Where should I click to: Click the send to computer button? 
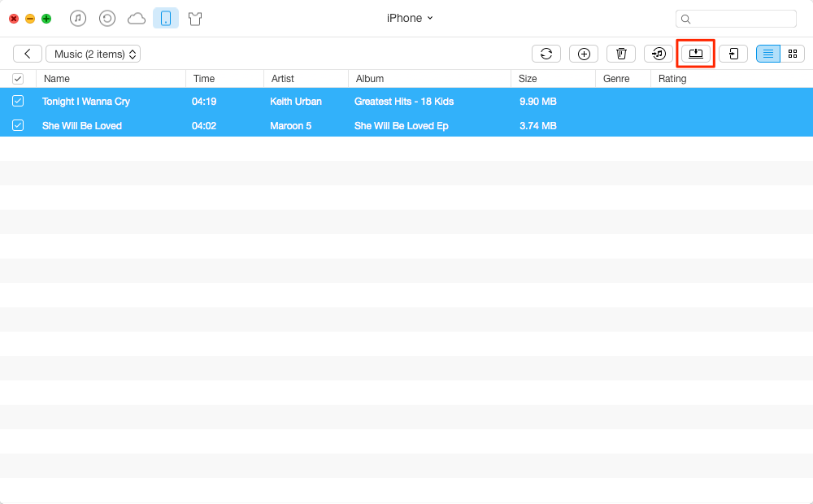point(696,54)
